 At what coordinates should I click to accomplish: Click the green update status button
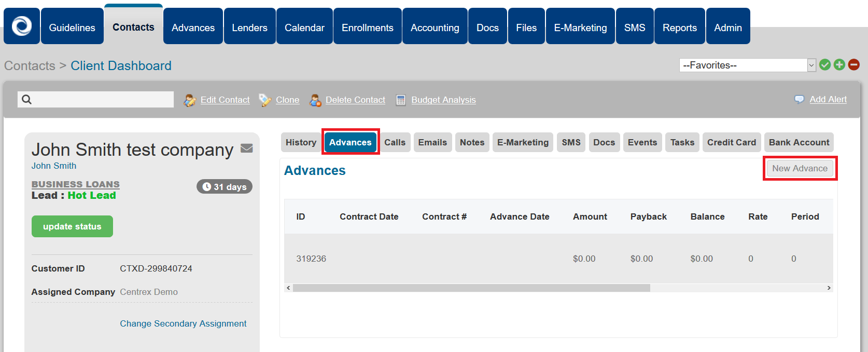click(x=72, y=226)
